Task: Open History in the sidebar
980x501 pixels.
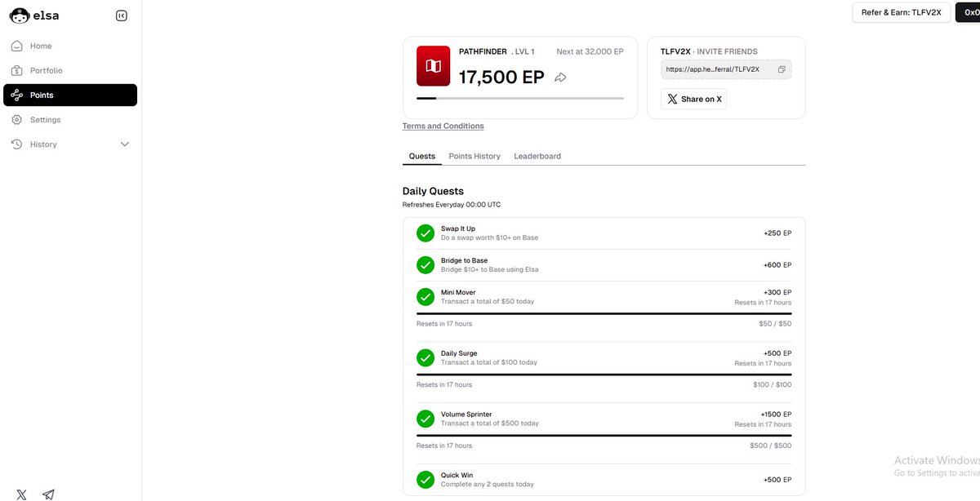Action: pos(70,144)
